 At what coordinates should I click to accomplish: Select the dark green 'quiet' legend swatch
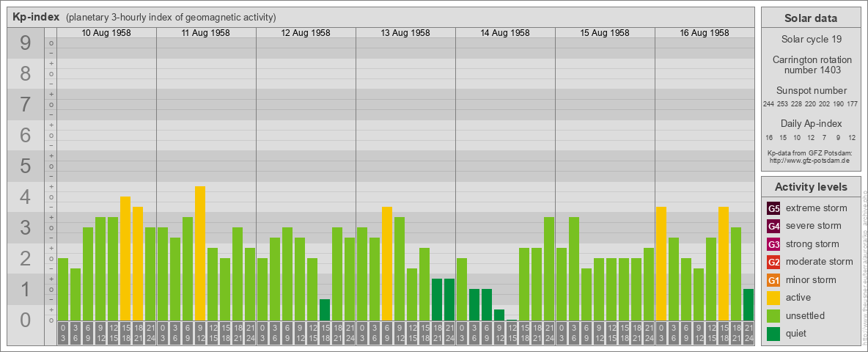[x=773, y=334]
